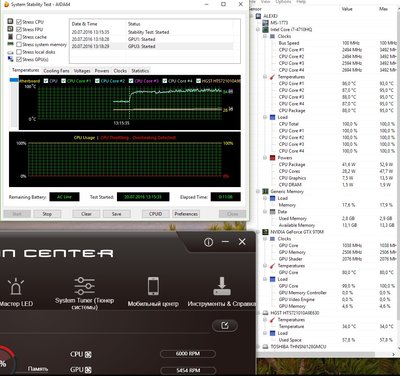400x376 pixels.
Task: Open the Mobile Center phone icon
Action: [153, 286]
